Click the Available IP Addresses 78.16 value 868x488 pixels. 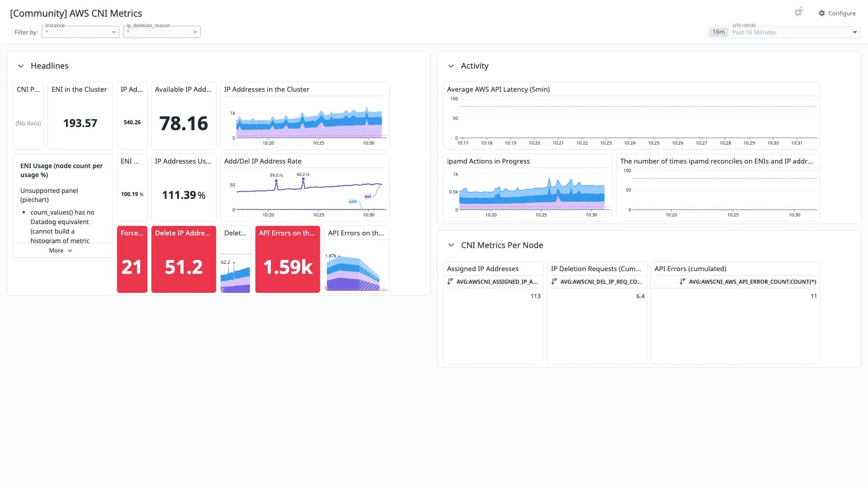[x=184, y=123]
